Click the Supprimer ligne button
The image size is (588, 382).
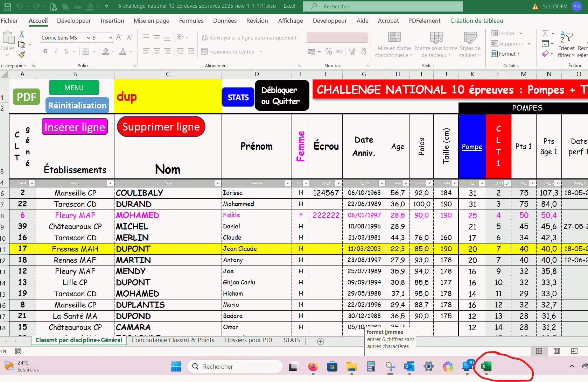coord(161,127)
